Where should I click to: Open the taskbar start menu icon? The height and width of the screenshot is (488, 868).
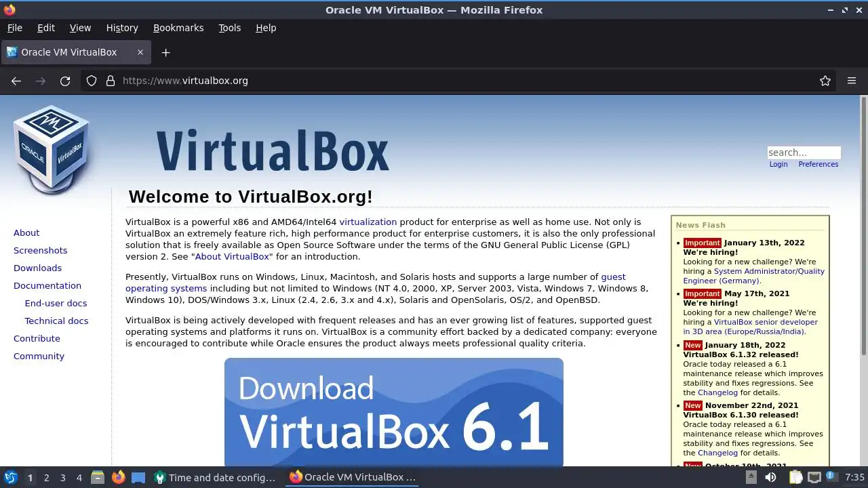[10, 477]
